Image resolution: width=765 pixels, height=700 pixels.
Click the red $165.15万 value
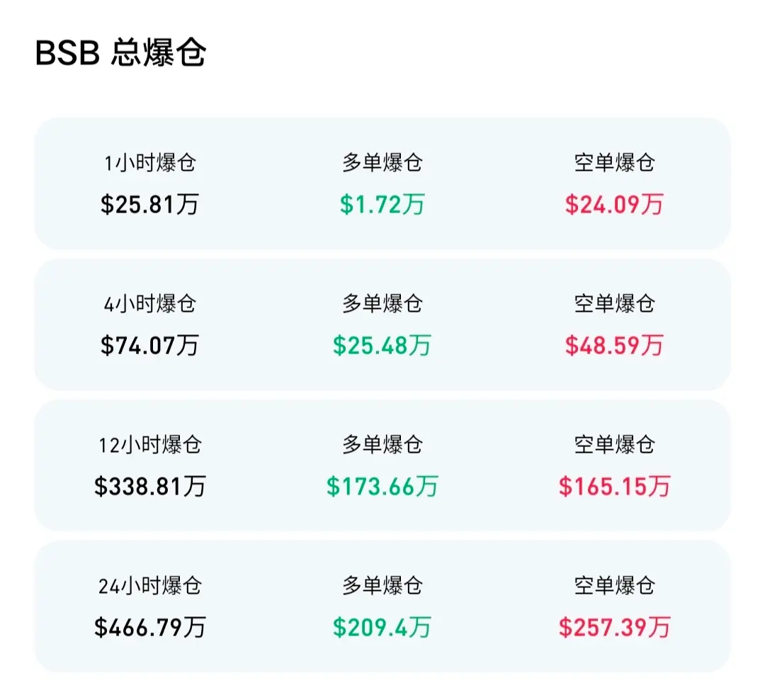614,486
